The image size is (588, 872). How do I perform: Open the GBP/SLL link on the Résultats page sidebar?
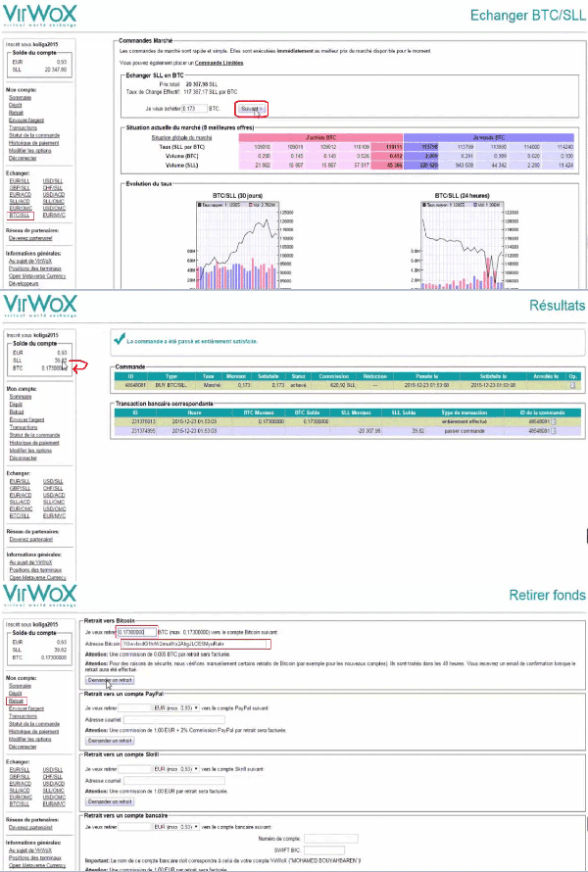coord(20,488)
